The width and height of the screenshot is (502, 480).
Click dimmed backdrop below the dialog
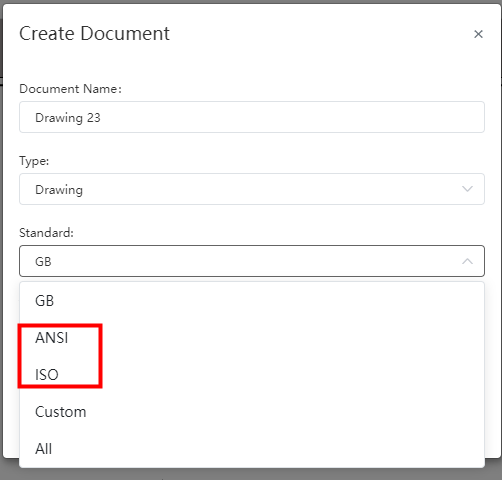coord(251,474)
